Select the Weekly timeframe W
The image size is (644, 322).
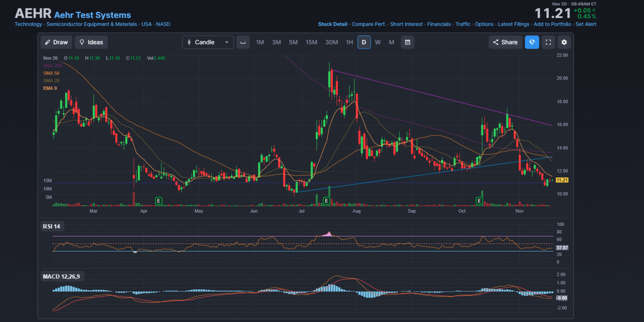[378, 42]
